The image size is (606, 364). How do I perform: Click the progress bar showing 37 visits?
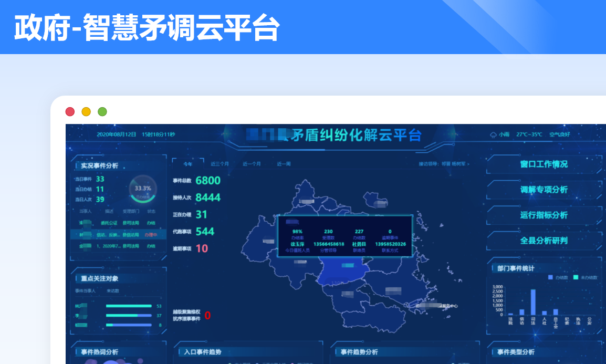pyautogui.click(x=129, y=315)
